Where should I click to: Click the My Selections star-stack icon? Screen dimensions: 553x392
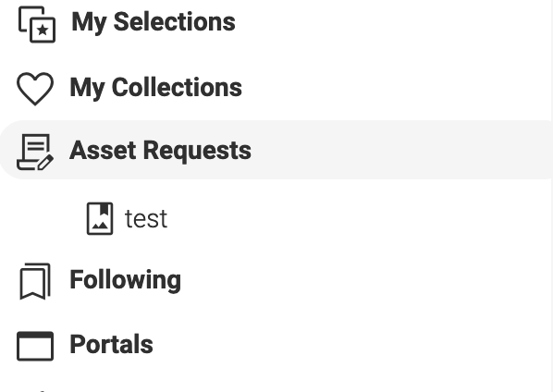pos(37,24)
